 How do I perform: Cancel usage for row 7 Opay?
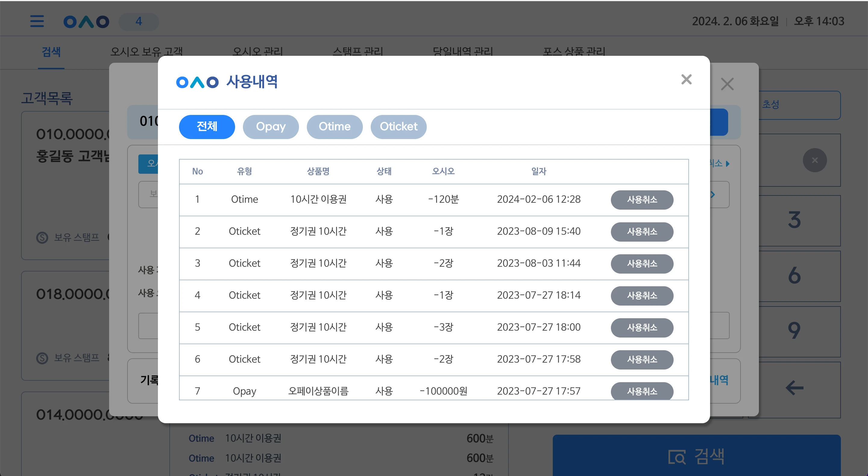click(x=642, y=391)
